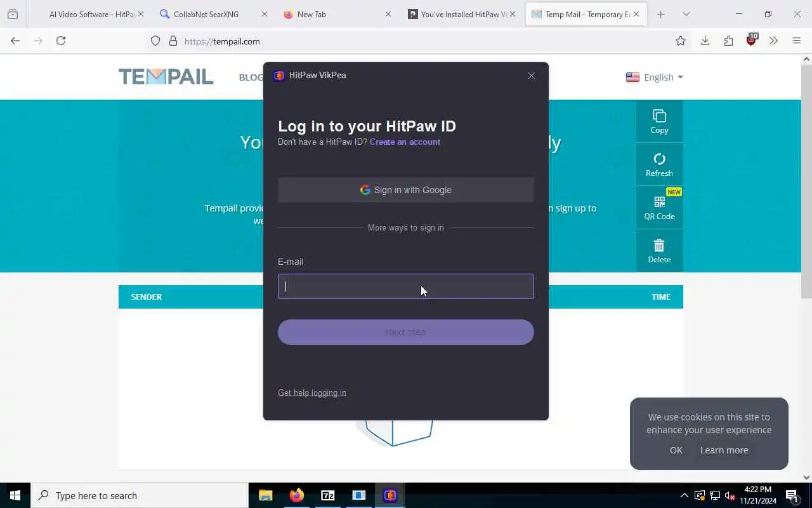
Task: Open the QR Code option on Tempail
Action: [x=659, y=208]
